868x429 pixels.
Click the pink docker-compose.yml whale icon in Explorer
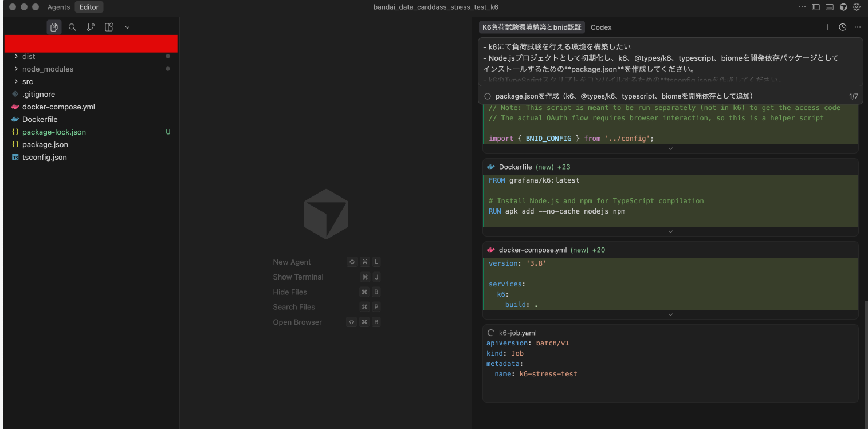point(15,107)
